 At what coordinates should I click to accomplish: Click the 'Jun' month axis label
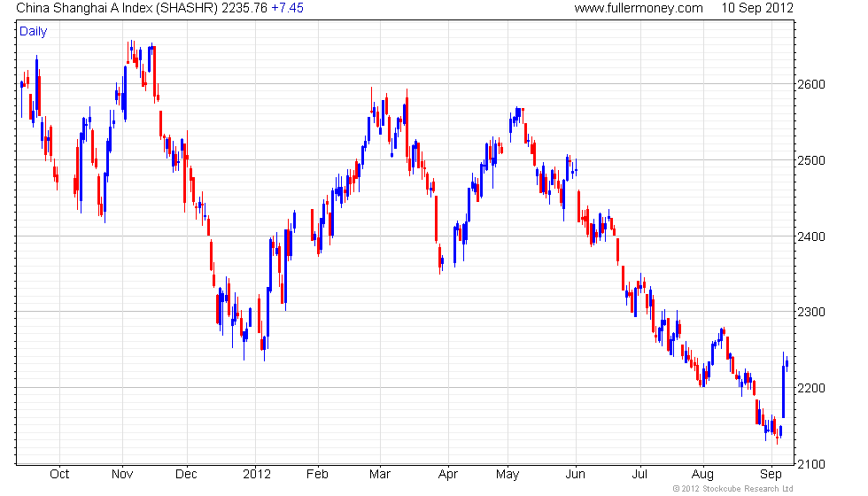tap(575, 475)
